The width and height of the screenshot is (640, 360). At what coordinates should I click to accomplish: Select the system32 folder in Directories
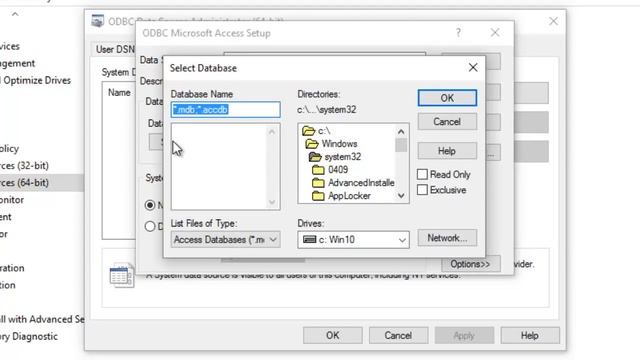pos(342,157)
